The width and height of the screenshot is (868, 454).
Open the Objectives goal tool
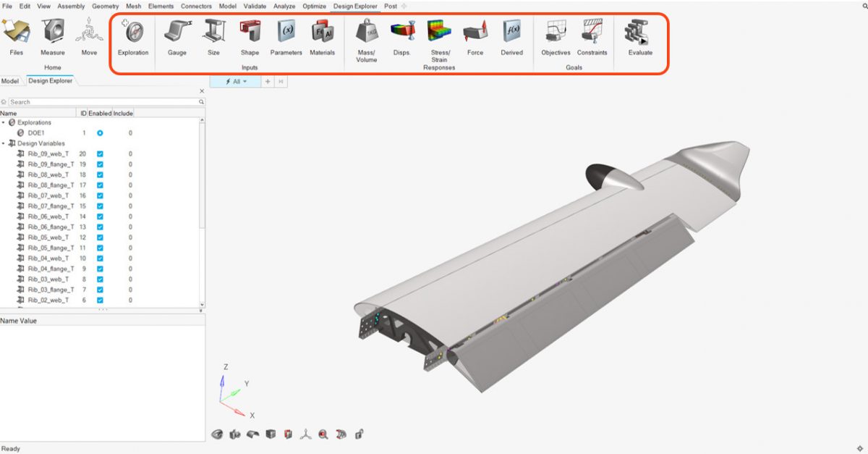point(556,33)
